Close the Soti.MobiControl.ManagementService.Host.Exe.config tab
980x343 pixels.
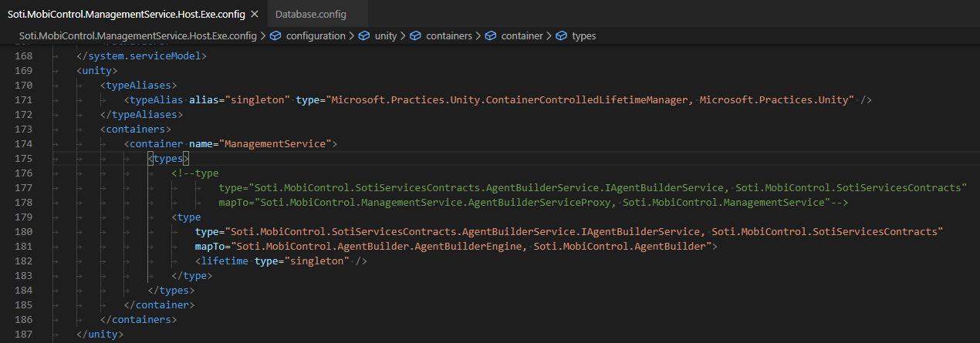point(255,15)
